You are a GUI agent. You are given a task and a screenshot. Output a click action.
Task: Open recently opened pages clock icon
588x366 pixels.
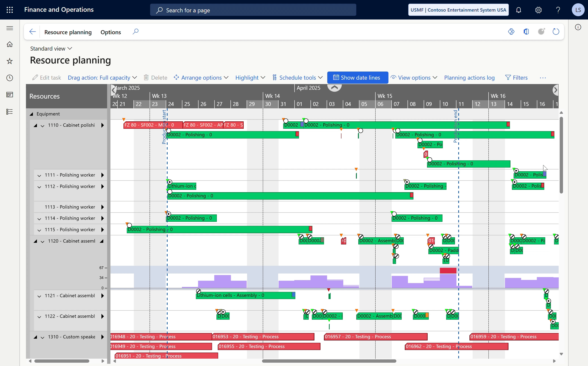point(9,78)
